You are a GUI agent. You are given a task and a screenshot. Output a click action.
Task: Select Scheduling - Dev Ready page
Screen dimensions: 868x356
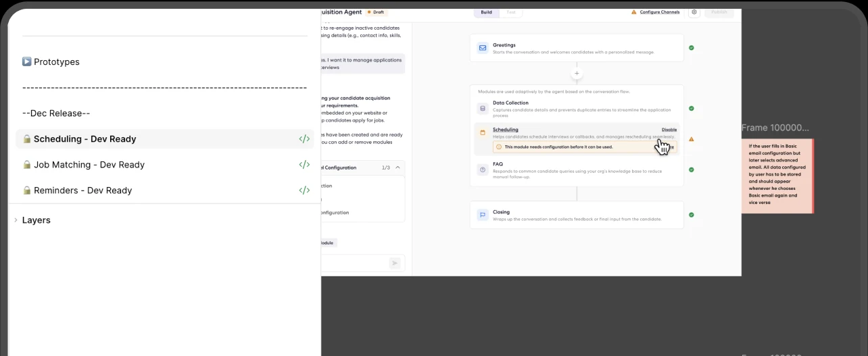click(165, 138)
